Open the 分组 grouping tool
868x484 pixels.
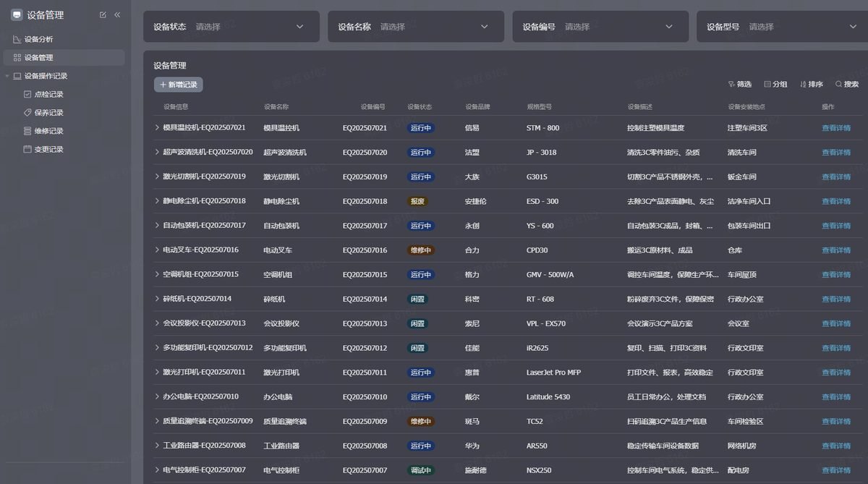point(775,85)
